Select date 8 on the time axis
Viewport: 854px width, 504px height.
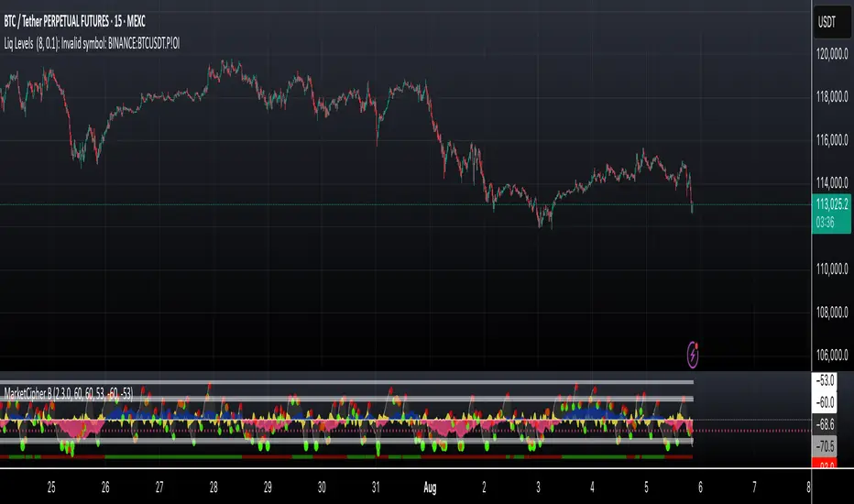coord(808,486)
